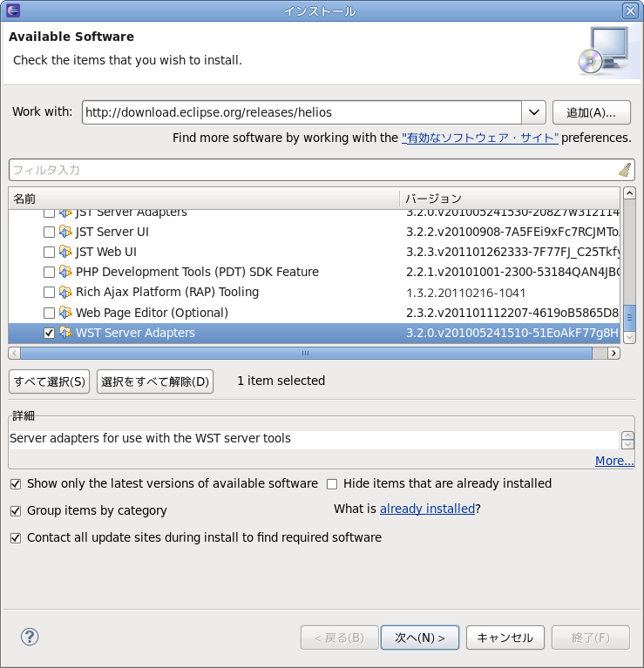Screen dimensions: 644x668
Task: Click version 1.3.2.20110216-1041 cell
Action: pos(465,293)
